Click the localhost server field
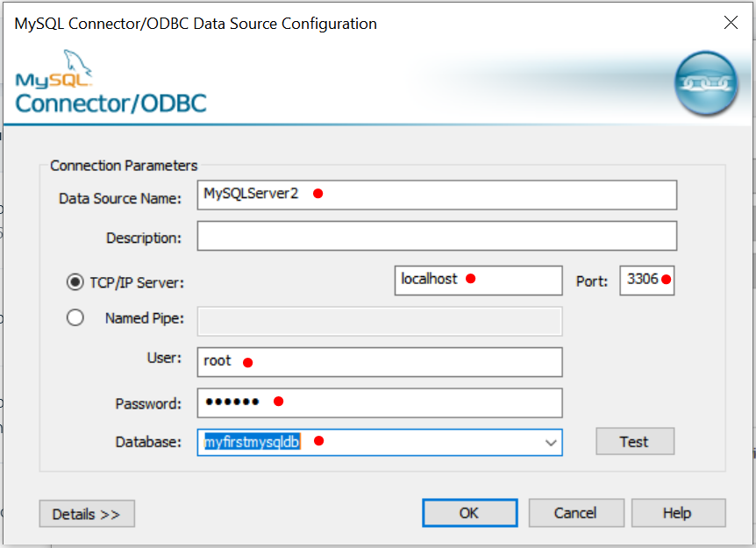Screen dimensions: 756x548 click(478, 280)
